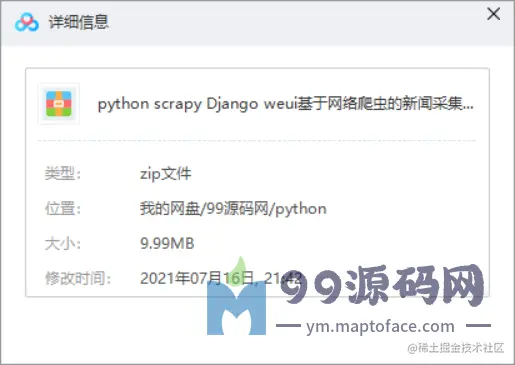Click the path 我的网盘/99源码网/python

(233, 209)
